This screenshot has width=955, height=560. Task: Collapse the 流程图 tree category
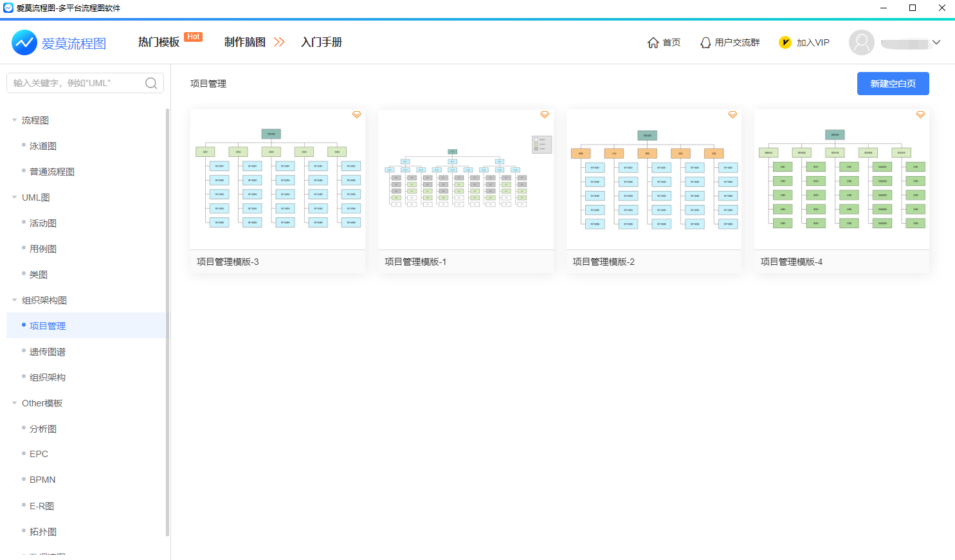tap(15, 120)
